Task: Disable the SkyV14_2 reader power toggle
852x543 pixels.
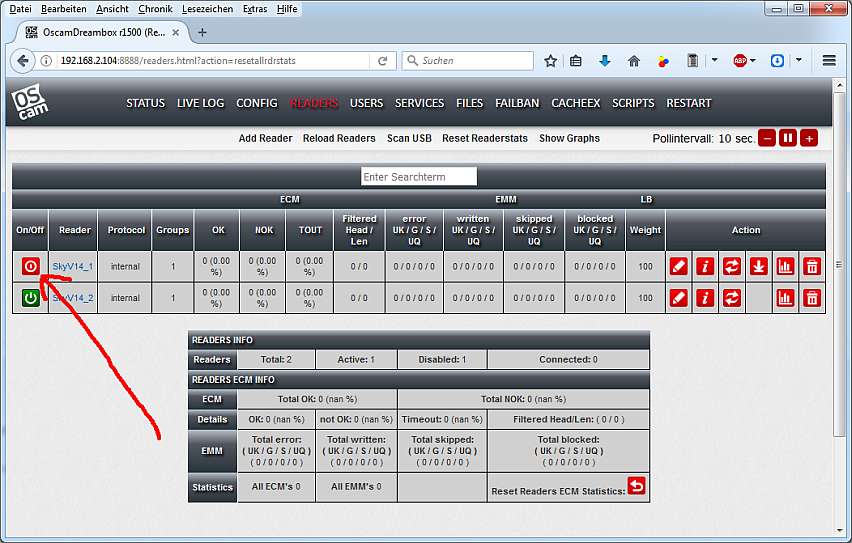Action: point(30,298)
